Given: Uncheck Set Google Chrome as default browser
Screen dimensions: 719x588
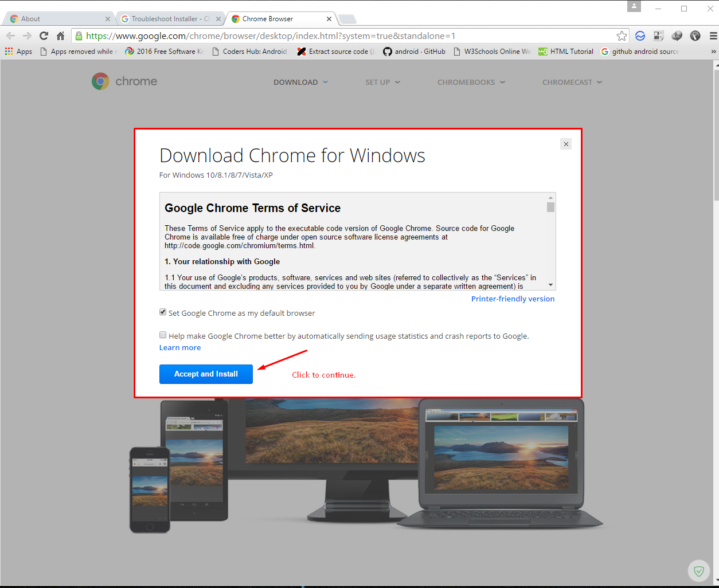Looking at the screenshot, I should coord(163,312).
